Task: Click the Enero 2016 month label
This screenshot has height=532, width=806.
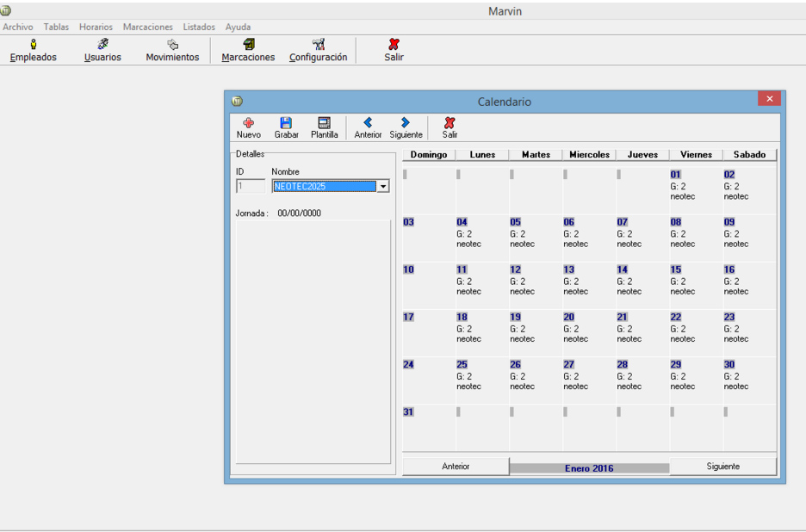Action: tap(589, 468)
